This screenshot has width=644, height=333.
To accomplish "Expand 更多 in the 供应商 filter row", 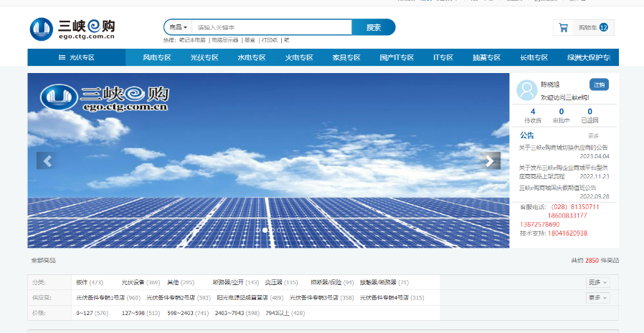I will coord(597,298).
